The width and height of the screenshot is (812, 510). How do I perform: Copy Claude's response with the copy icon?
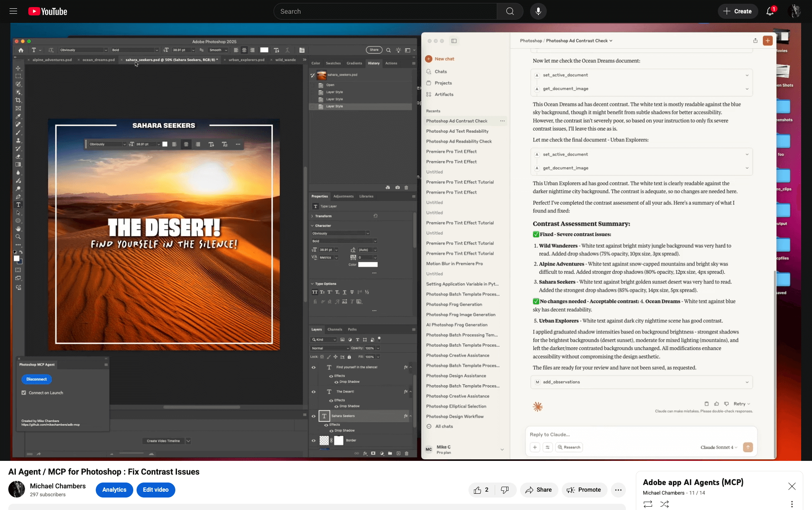[706, 404]
